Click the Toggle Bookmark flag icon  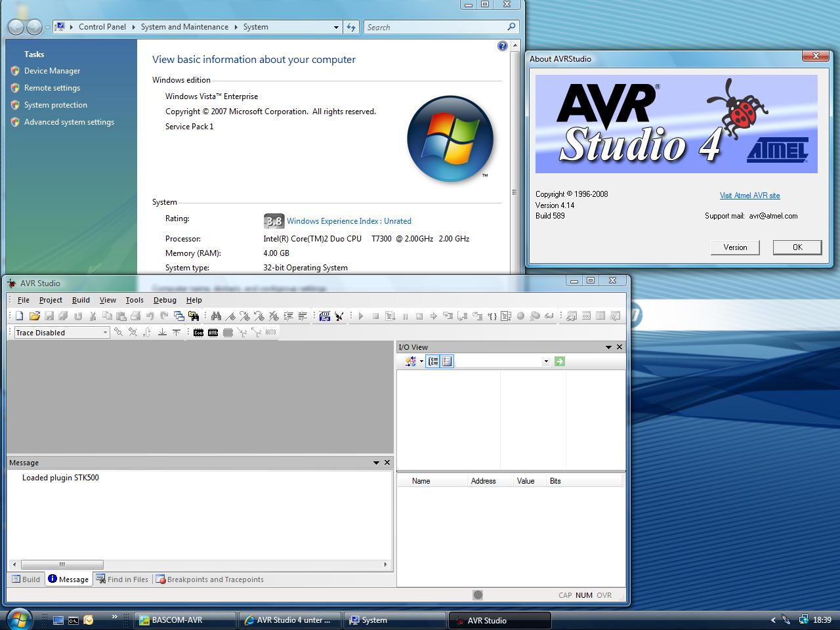coord(230,316)
